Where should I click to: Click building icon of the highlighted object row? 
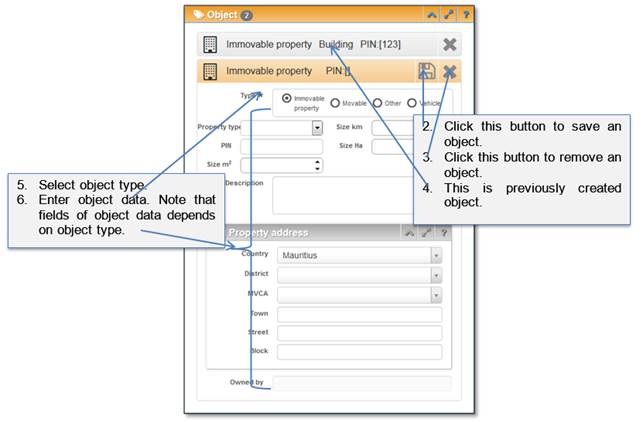click(x=210, y=72)
